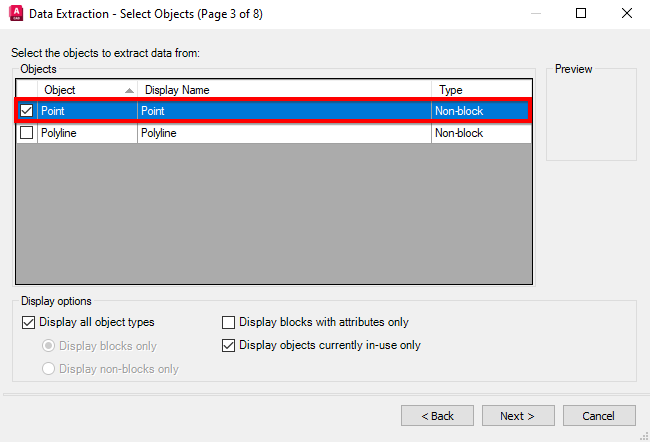Cancel the data extraction wizard
This screenshot has width=650, height=442.
[599, 415]
